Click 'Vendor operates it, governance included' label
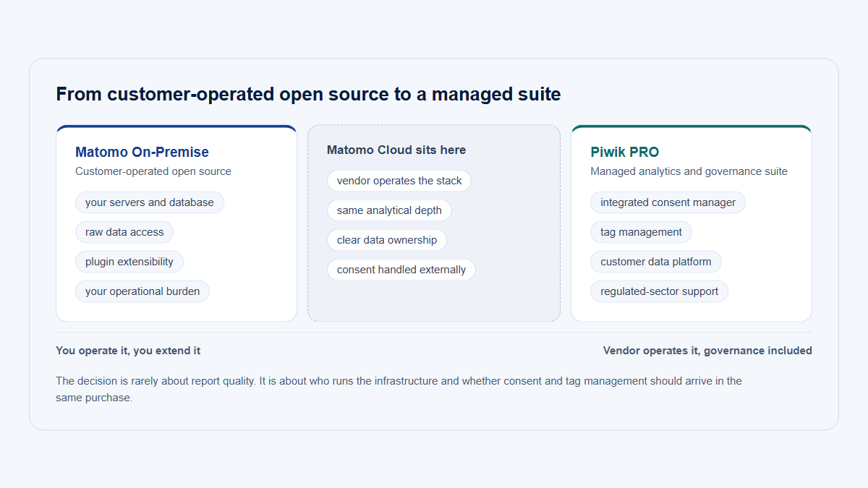 pos(707,351)
